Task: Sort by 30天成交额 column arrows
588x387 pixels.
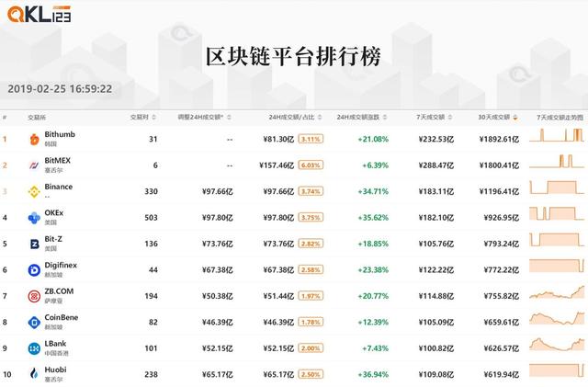Action: [515, 118]
